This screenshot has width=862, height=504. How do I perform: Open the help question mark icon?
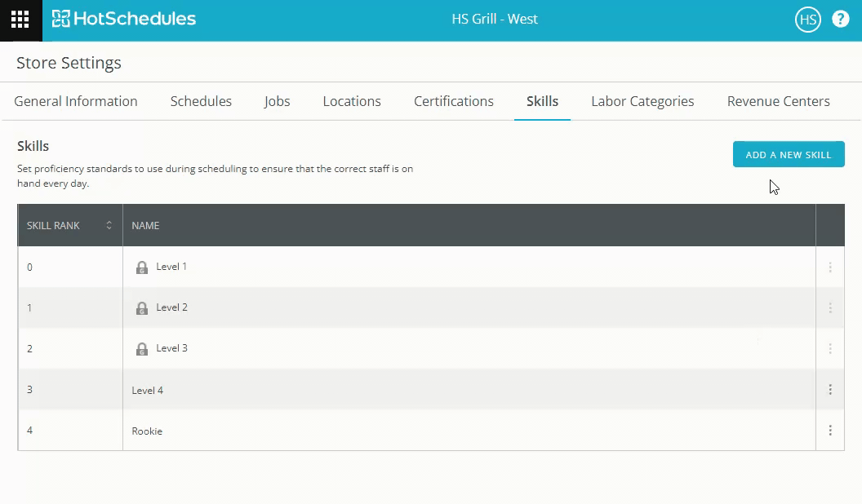tap(840, 20)
